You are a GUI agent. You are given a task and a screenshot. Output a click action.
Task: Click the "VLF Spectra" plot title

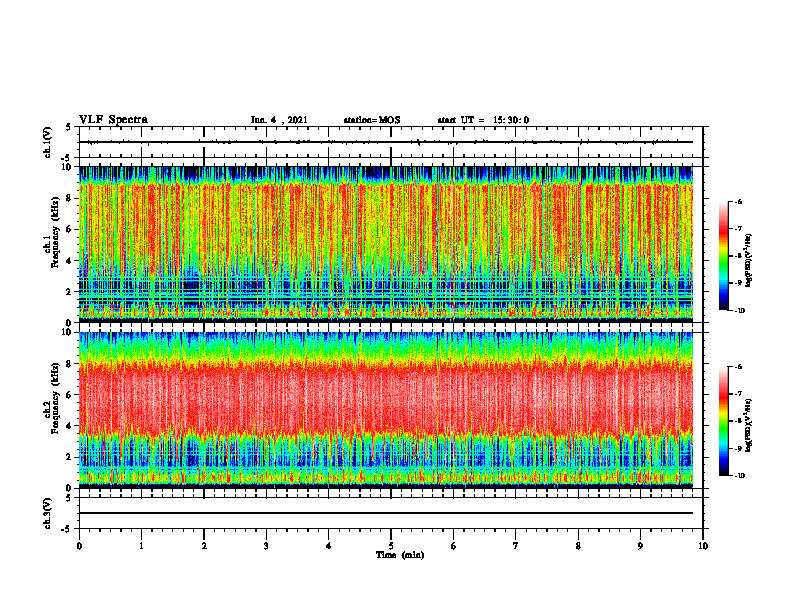(x=113, y=120)
